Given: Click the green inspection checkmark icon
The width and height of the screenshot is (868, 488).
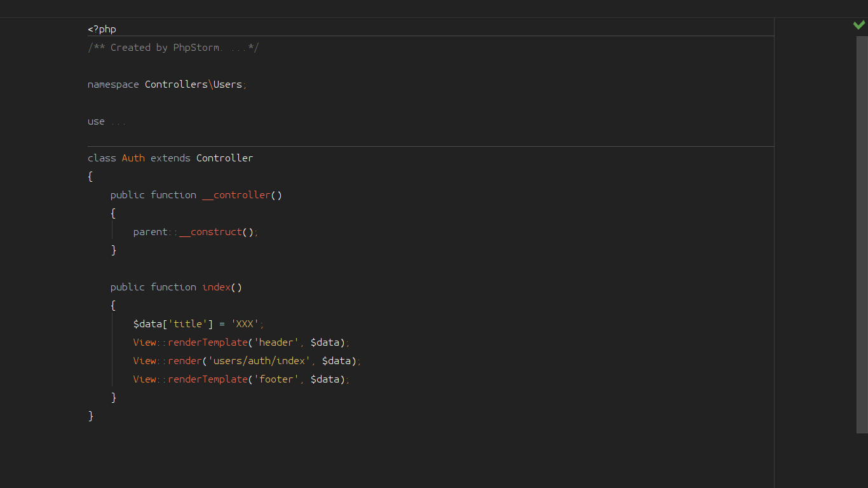Looking at the screenshot, I should tap(859, 25).
